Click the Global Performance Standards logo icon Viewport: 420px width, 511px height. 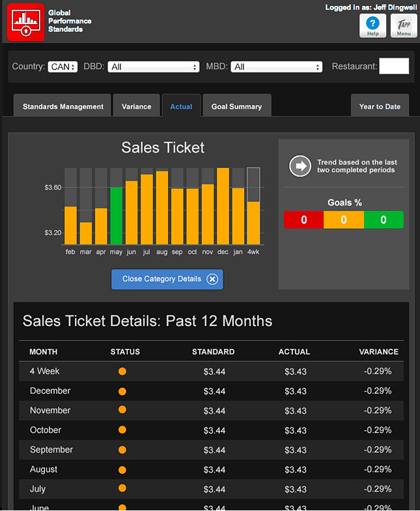(x=26, y=23)
